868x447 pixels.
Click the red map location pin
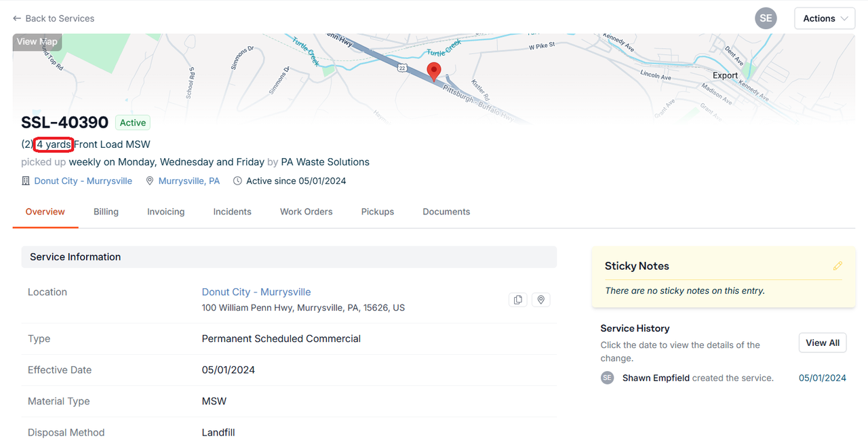tap(434, 71)
